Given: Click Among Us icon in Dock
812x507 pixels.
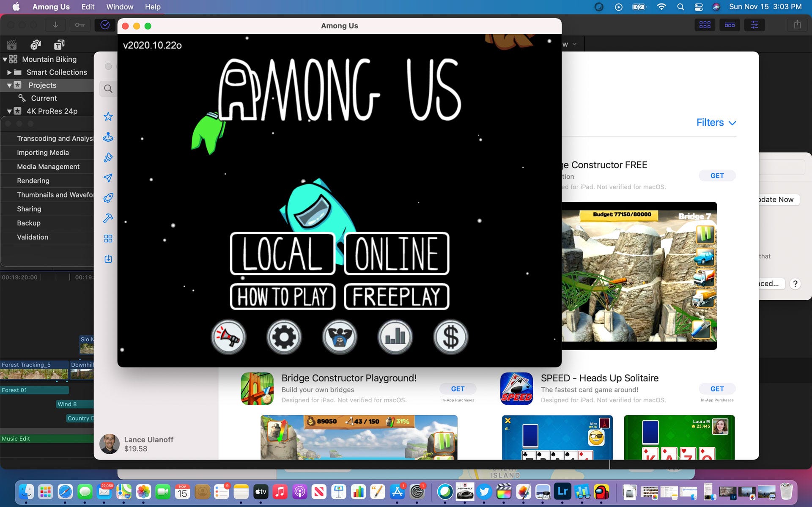Looking at the screenshot, I should pyautogui.click(x=601, y=492).
